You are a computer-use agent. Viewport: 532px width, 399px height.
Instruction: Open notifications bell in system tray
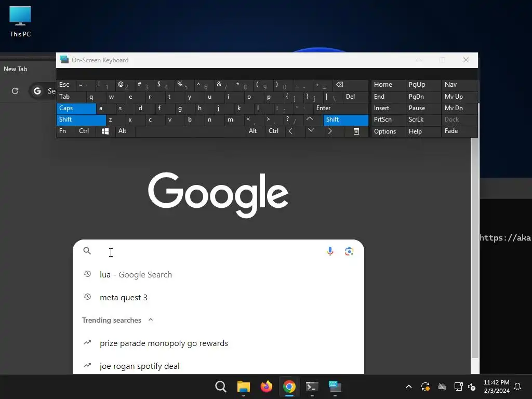pyautogui.click(x=518, y=387)
